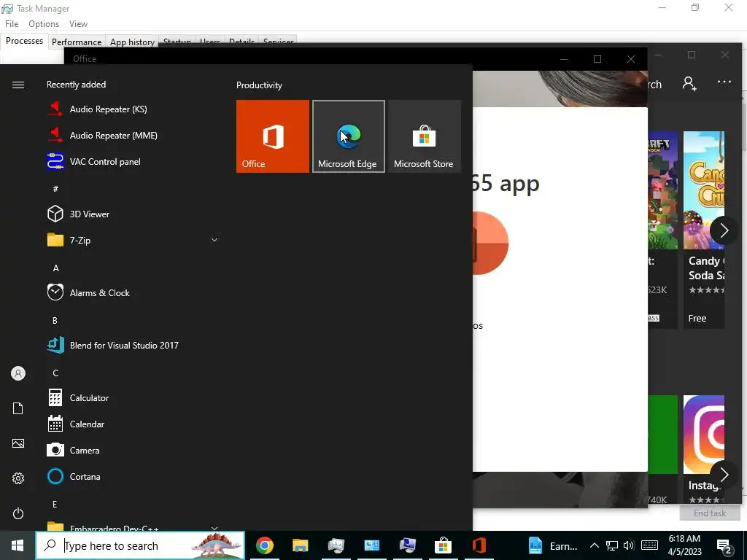
Task: Expand the Start menu hamburger button
Action: point(18,85)
